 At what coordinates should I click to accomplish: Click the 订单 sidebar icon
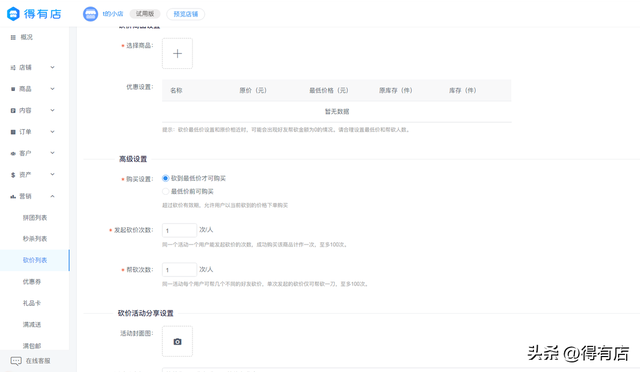pos(13,132)
